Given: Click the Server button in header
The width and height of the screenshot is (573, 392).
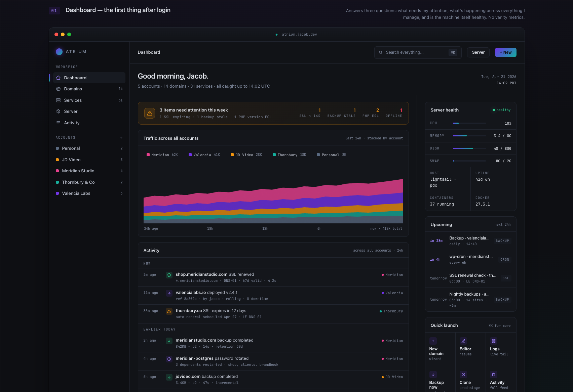Looking at the screenshot, I should pyautogui.click(x=478, y=52).
